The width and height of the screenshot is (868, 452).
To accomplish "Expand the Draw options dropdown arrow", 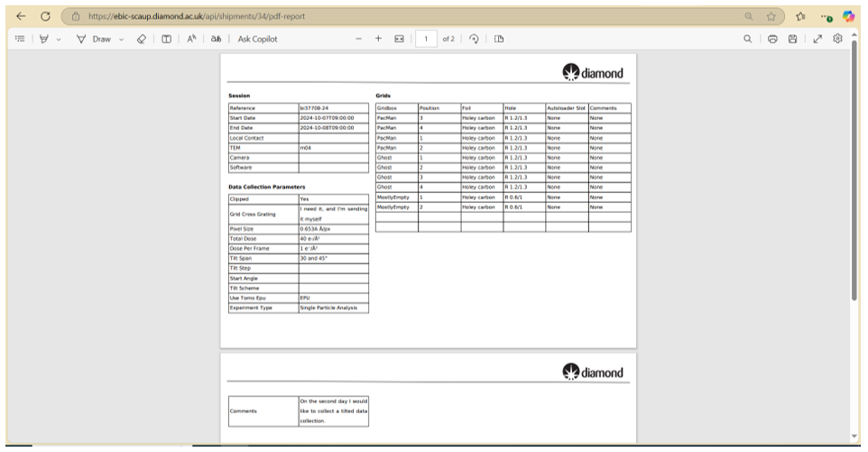I will coord(122,40).
